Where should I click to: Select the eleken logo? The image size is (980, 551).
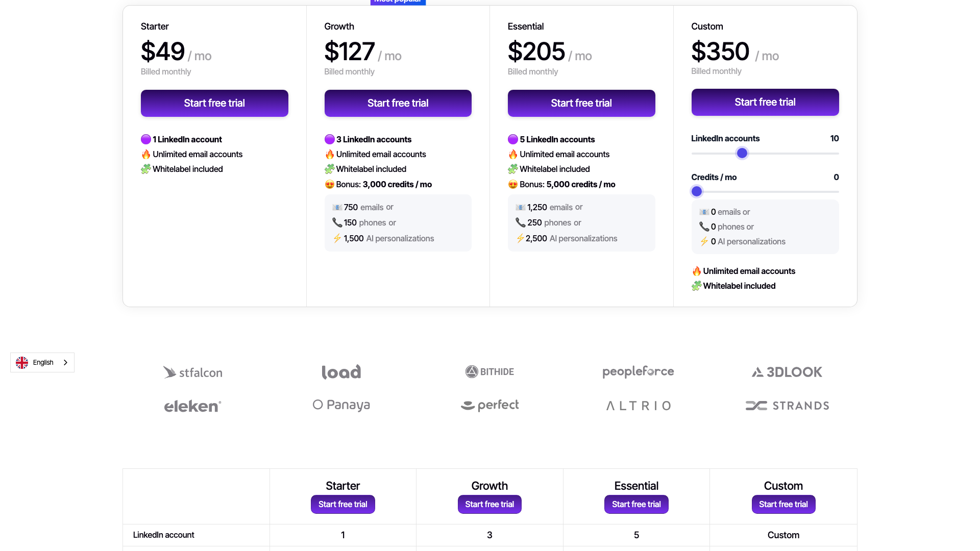192,406
